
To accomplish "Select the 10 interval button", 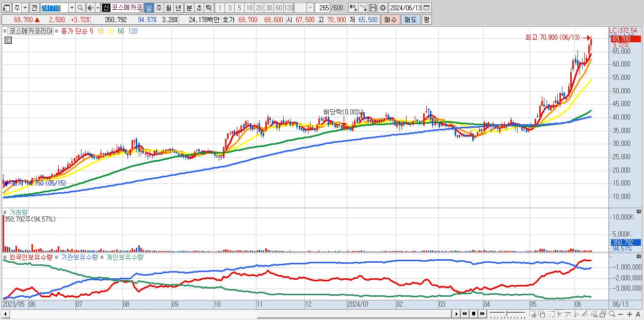I will 249,8.
